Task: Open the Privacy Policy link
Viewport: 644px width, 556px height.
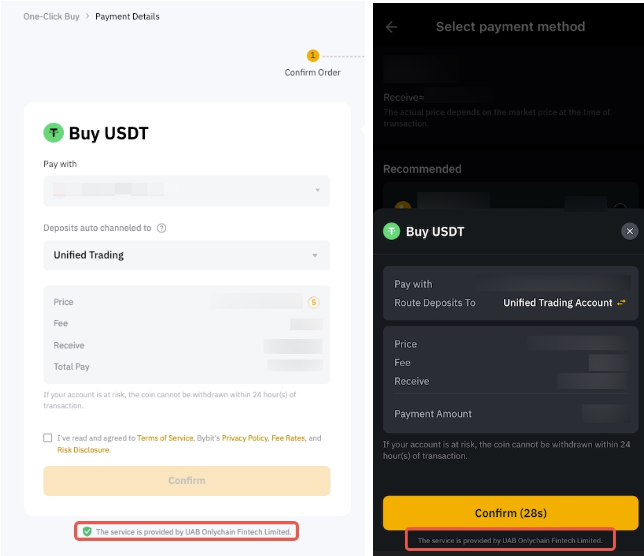Action: 244,438
